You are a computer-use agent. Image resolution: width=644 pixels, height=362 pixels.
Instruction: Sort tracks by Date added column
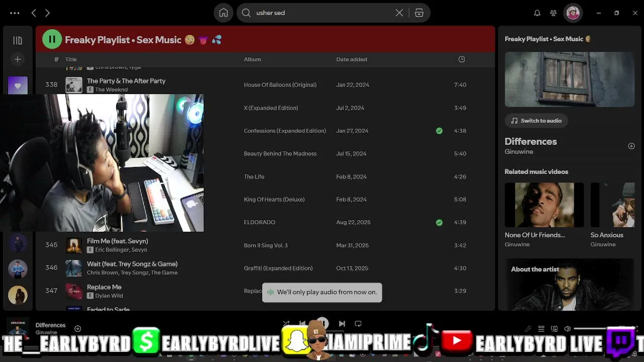[352, 59]
